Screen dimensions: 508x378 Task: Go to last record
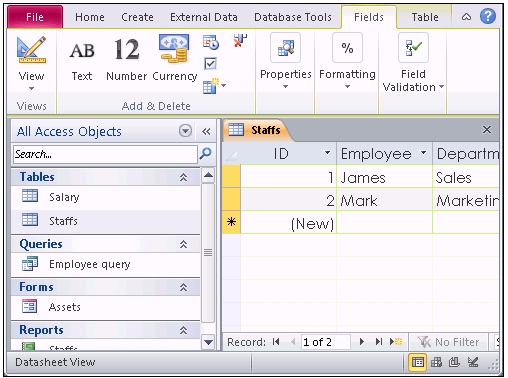click(379, 342)
